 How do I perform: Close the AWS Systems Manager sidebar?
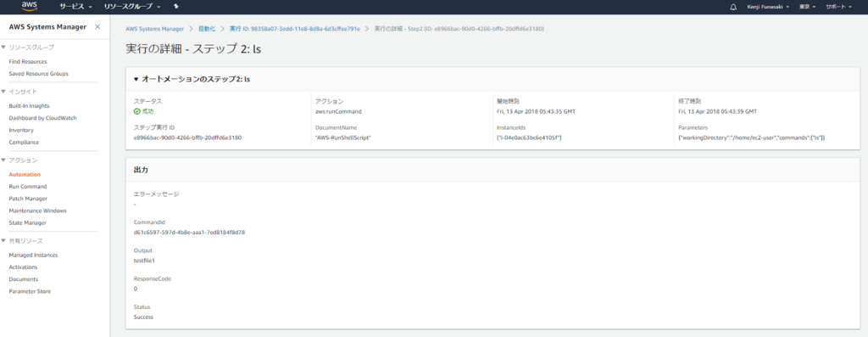[97, 26]
